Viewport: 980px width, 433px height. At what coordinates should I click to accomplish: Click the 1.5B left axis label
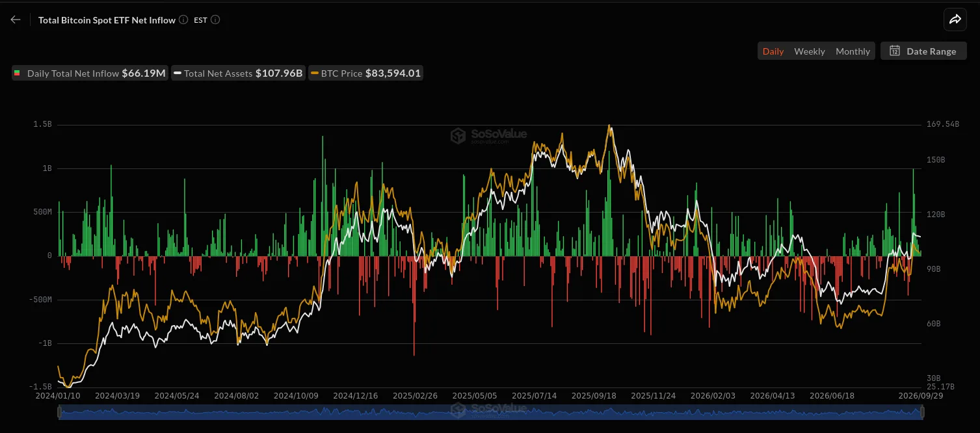(43, 124)
